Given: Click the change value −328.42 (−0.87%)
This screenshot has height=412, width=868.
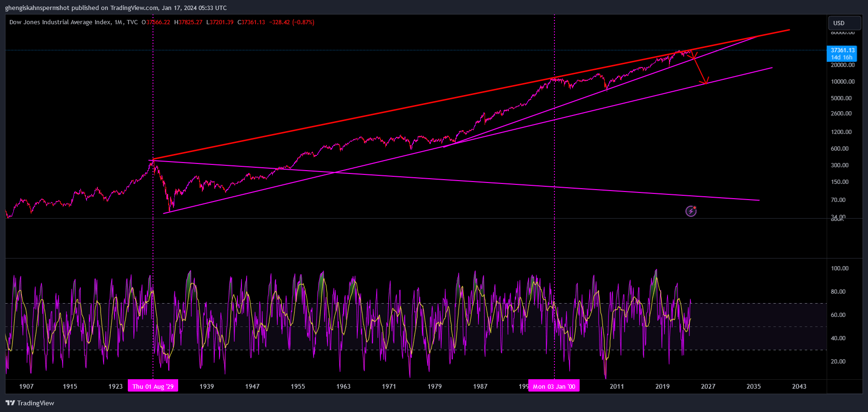Looking at the screenshot, I should [x=292, y=22].
